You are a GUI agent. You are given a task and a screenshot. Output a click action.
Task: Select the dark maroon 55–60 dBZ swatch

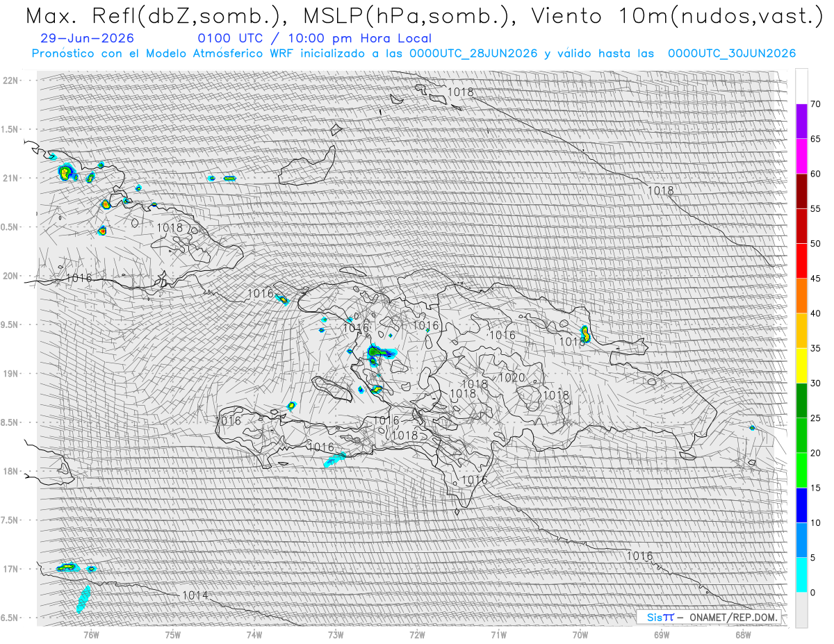tap(801, 191)
